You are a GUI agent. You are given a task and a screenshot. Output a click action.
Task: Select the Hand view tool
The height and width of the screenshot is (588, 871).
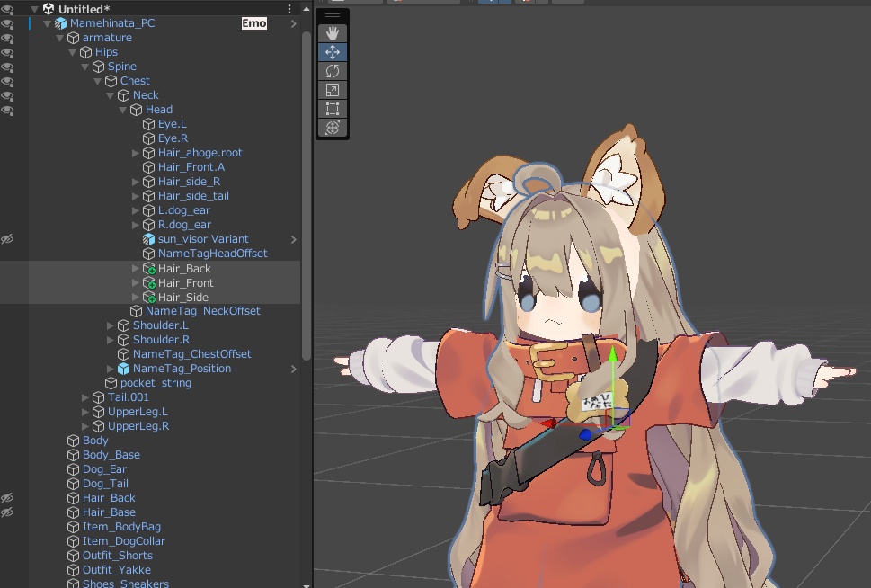click(x=333, y=33)
